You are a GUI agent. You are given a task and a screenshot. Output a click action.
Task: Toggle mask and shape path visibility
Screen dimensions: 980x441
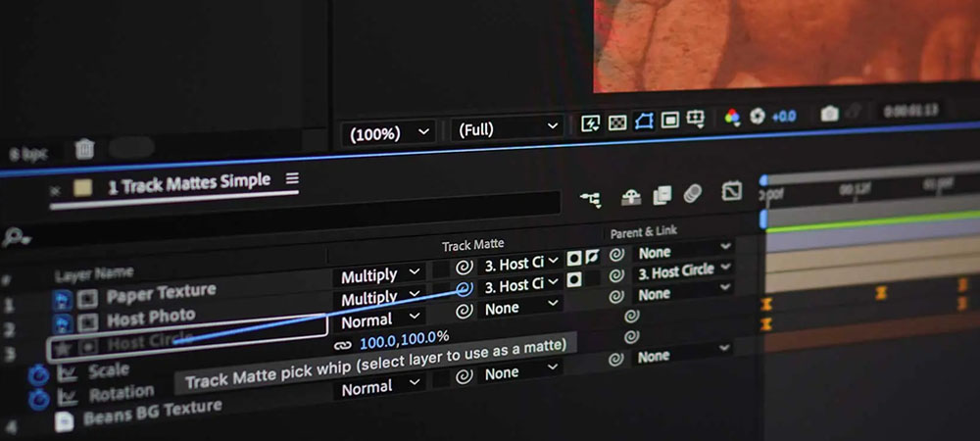coord(644,122)
